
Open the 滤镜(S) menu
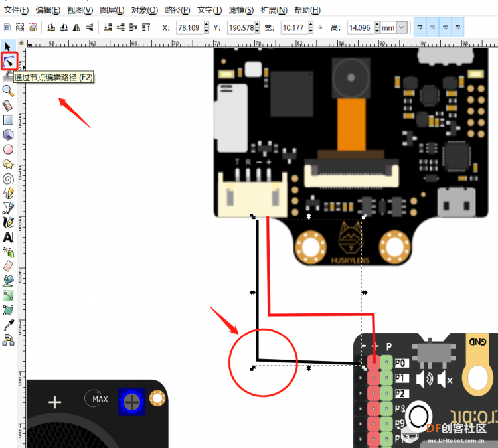242,10
